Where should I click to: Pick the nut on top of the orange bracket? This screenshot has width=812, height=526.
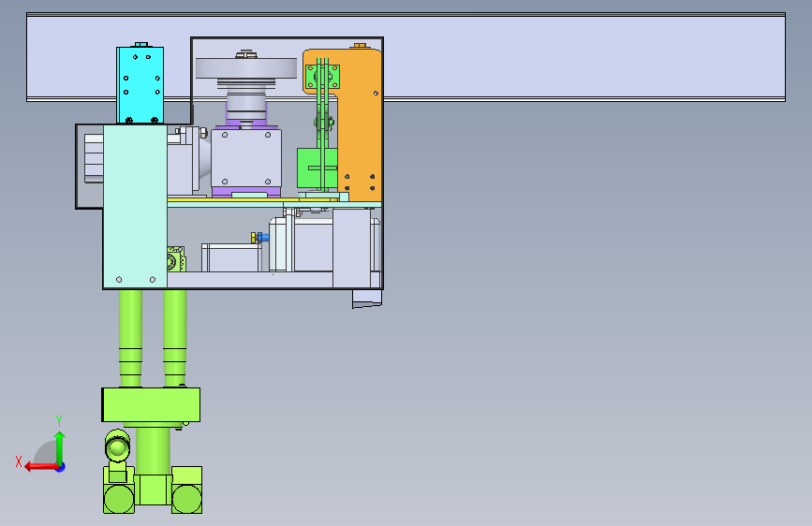pyautogui.click(x=360, y=46)
